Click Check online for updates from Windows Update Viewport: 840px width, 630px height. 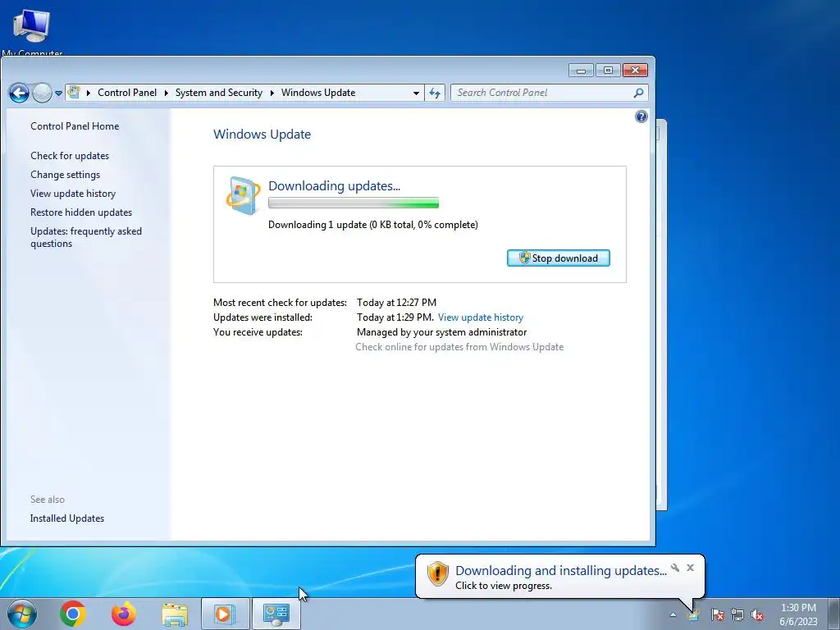coord(459,347)
